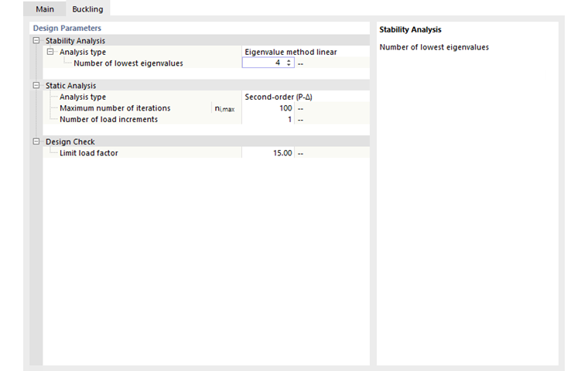
Task: Click the Design Check section header text
Action: point(70,142)
